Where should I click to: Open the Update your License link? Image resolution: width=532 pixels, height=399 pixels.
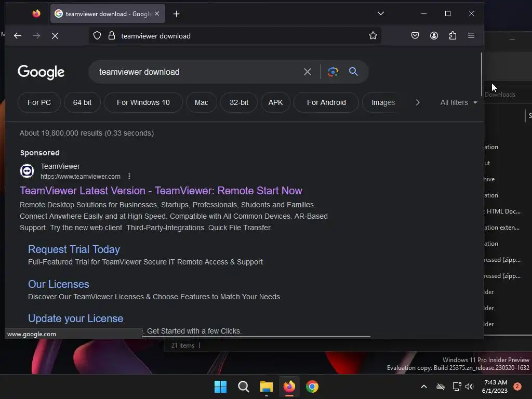(x=76, y=318)
